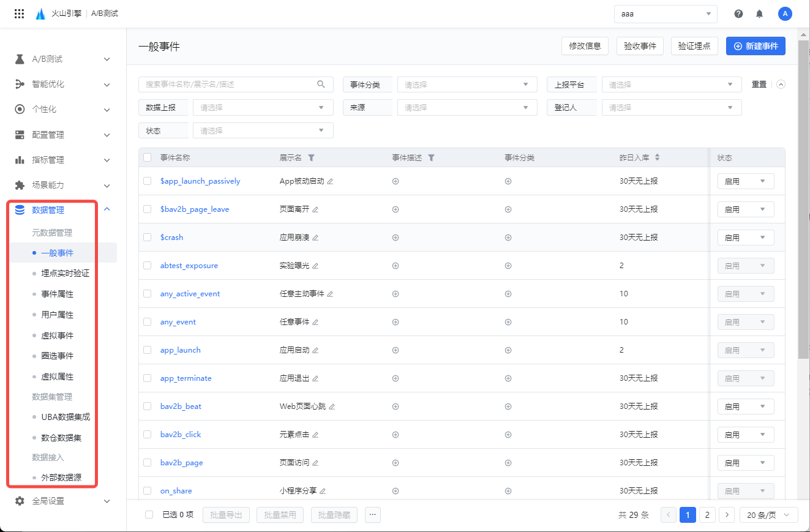The width and height of the screenshot is (810, 532).
Task: Open 事件属性 in the sidebar
Action: pos(58,294)
